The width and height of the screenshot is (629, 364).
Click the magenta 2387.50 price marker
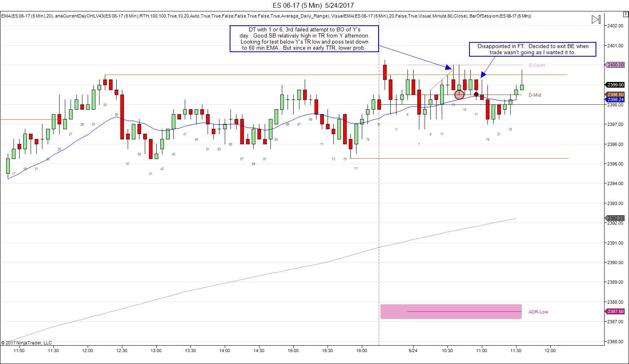coord(615,311)
